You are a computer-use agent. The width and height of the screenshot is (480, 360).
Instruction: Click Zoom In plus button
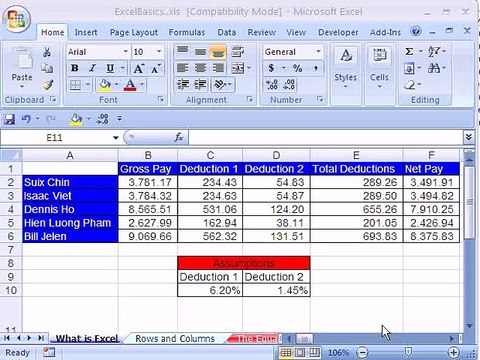[x=454, y=352]
